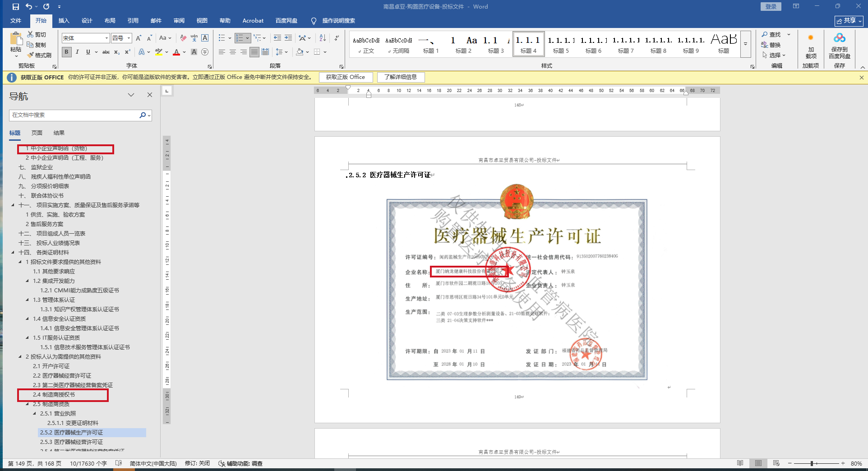Screen dimensions: 868x471
Task: Collapse the 十四、各类证明材料 heading
Action: click(13, 253)
